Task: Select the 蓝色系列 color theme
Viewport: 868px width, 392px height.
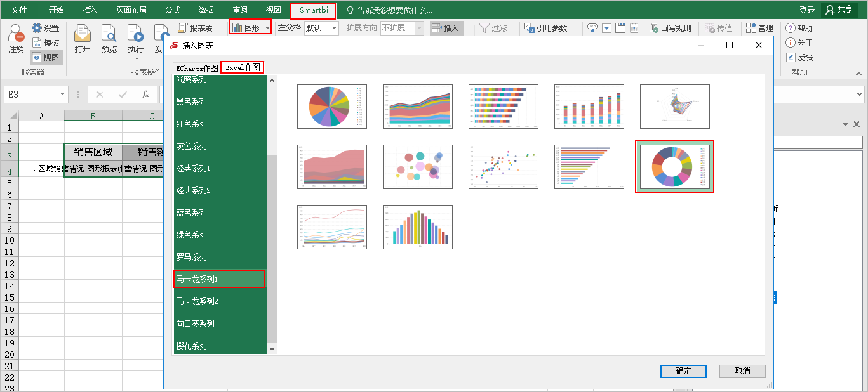Action: click(192, 212)
